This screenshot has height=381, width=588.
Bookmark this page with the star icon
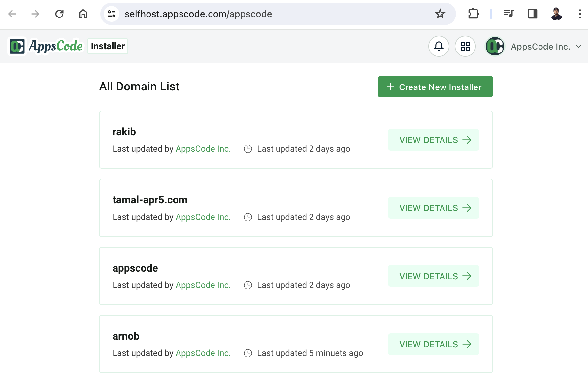[x=440, y=14]
